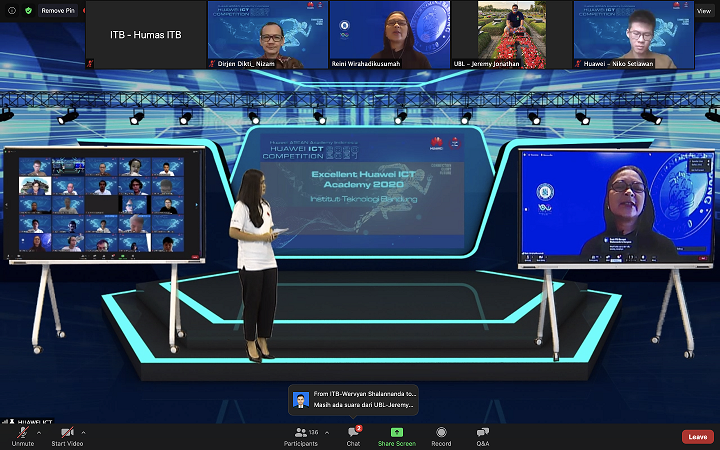Select the Reini Wirahadikusumah video tile
Viewport: 720px width, 450px height.
pyautogui.click(x=390, y=34)
